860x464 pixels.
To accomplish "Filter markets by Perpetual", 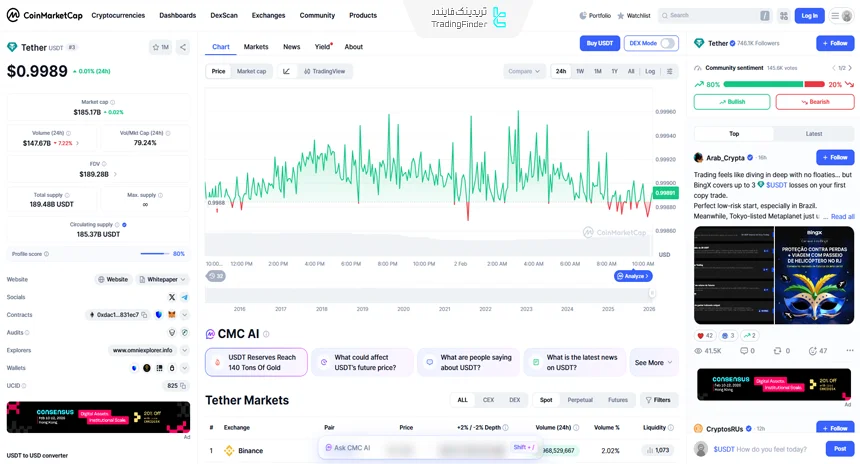I will pyautogui.click(x=580, y=400).
